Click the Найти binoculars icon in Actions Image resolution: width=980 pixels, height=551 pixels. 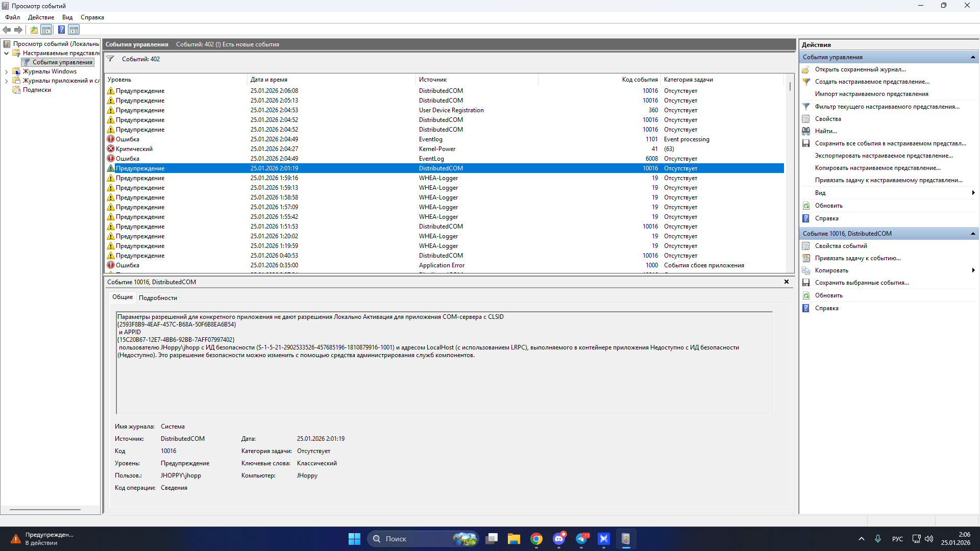pos(806,131)
